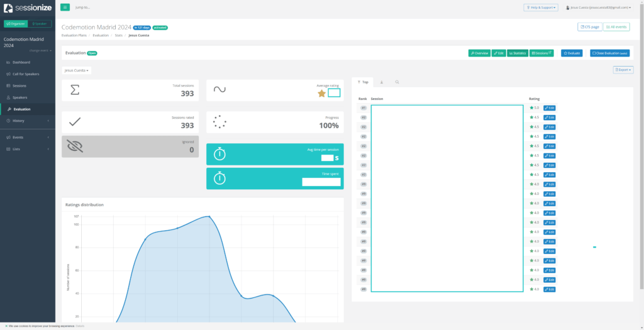This screenshot has width=644, height=330.
Task: Click the sigma icon on Total sessions card
Action: click(x=75, y=90)
